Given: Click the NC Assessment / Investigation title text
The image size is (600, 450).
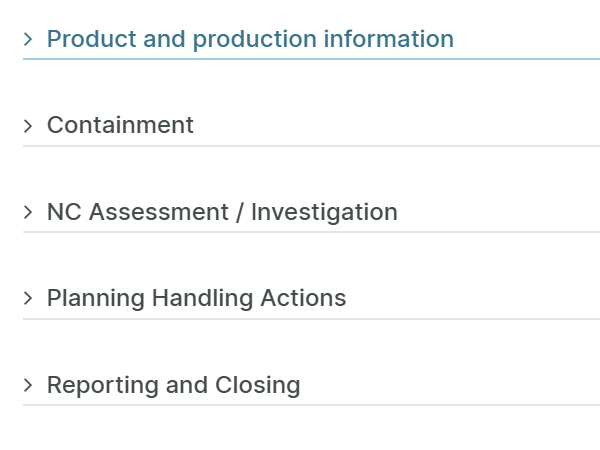Looking at the screenshot, I should tap(222, 212).
